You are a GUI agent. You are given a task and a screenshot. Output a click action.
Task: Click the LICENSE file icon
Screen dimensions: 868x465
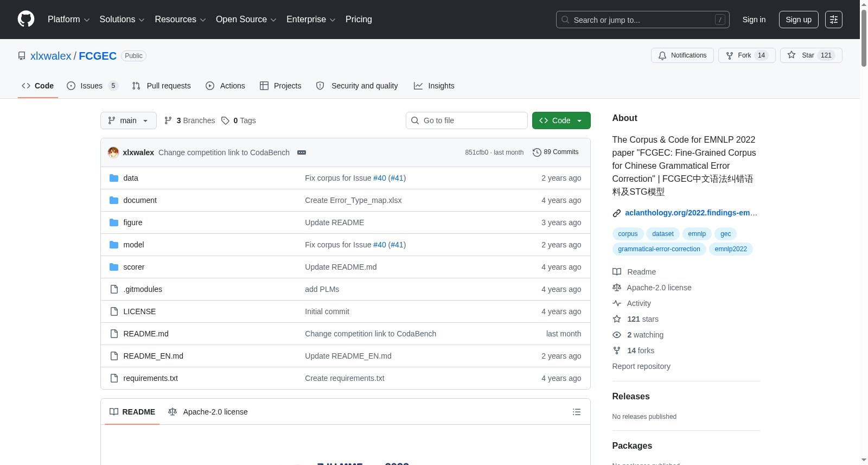[x=114, y=311]
